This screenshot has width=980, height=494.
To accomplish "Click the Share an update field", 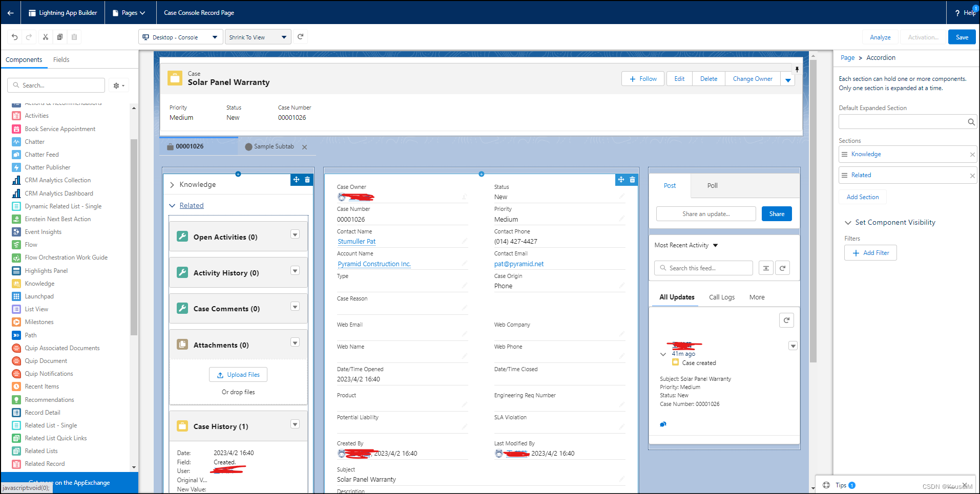I will pyautogui.click(x=706, y=214).
